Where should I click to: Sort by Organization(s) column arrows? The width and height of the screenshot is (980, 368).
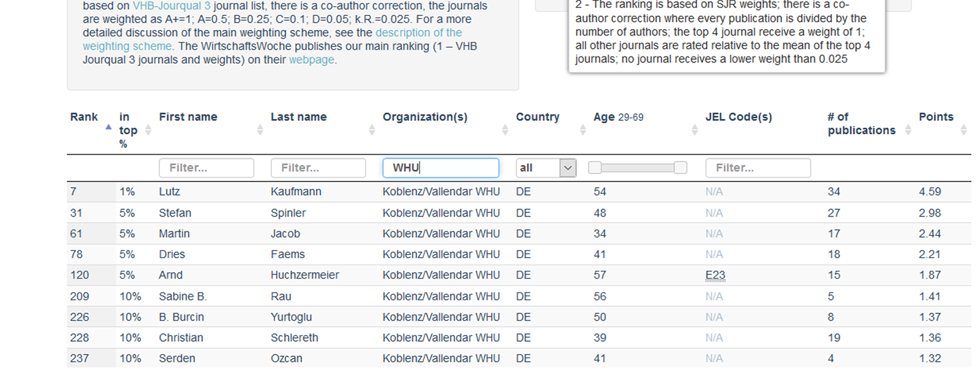pos(505,130)
